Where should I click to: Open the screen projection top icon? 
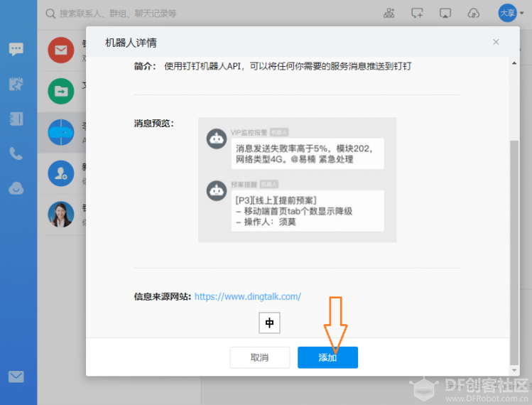[445, 13]
